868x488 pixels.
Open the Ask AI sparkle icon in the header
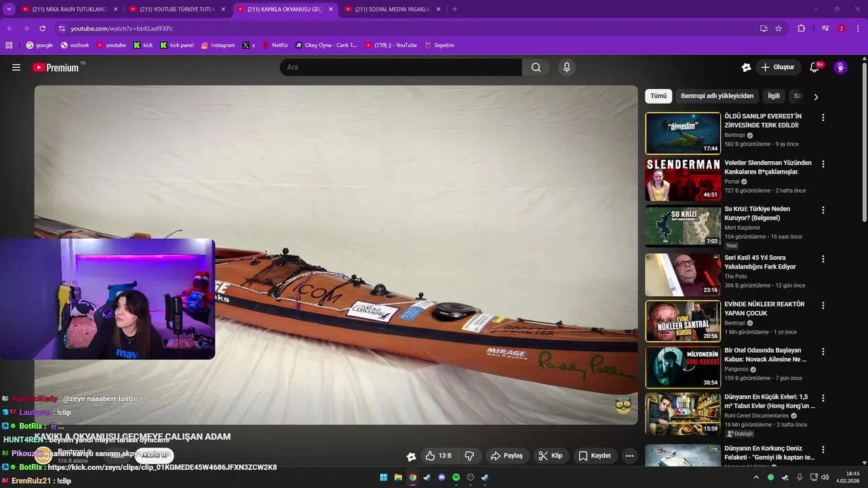746,67
